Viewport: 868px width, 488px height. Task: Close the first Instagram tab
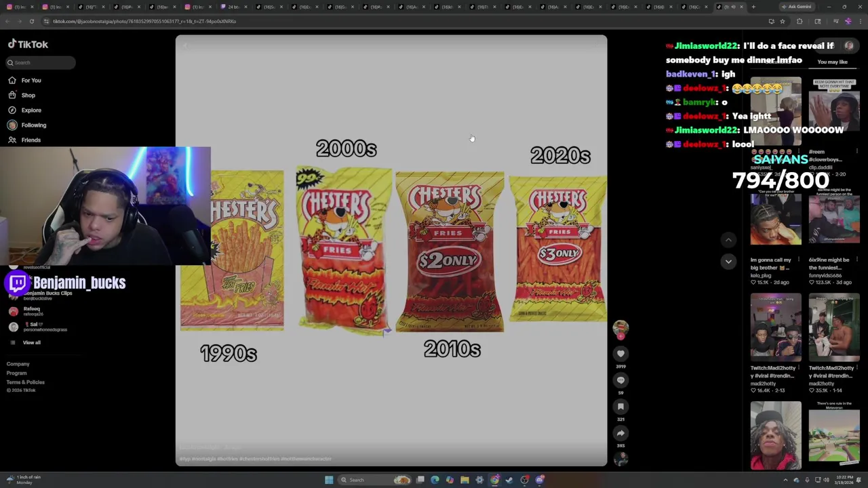coord(33,7)
